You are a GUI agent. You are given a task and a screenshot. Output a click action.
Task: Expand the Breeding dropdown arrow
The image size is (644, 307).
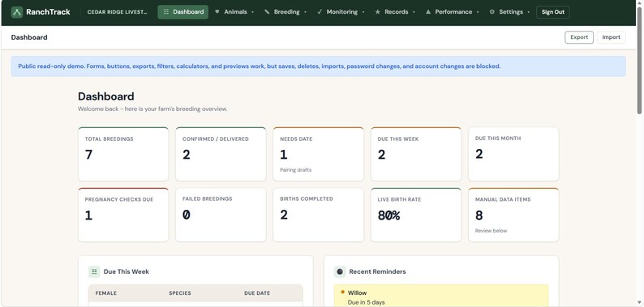pos(305,12)
